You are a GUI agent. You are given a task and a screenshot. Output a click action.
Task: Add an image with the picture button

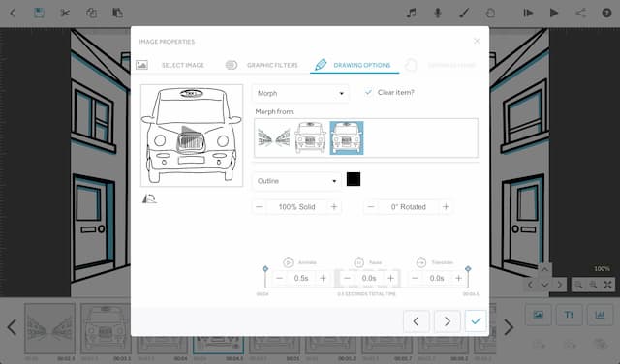click(x=538, y=315)
